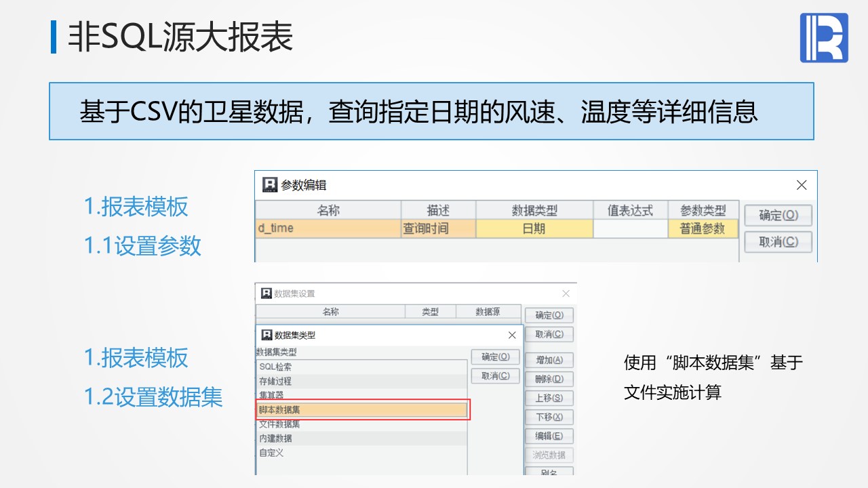This screenshot has width=868, height=488.
Task: Click the 数据集类型 dialog title icon
Action: 267,335
